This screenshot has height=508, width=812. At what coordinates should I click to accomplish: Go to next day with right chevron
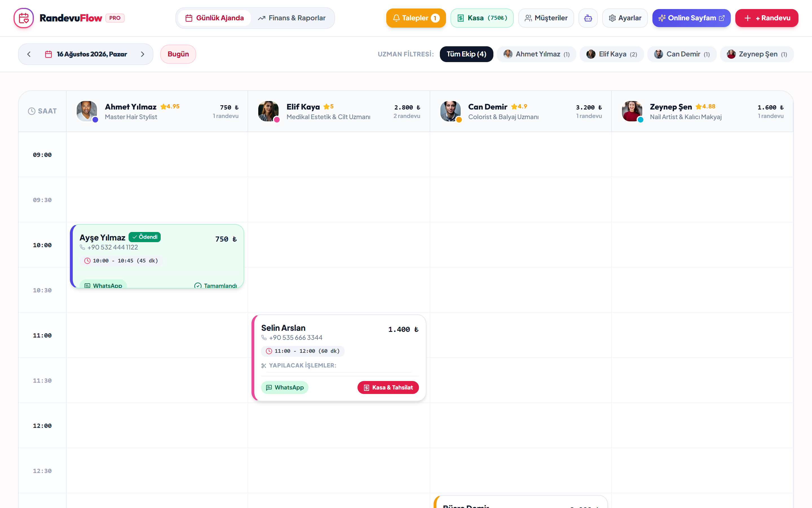pyautogui.click(x=143, y=54)
